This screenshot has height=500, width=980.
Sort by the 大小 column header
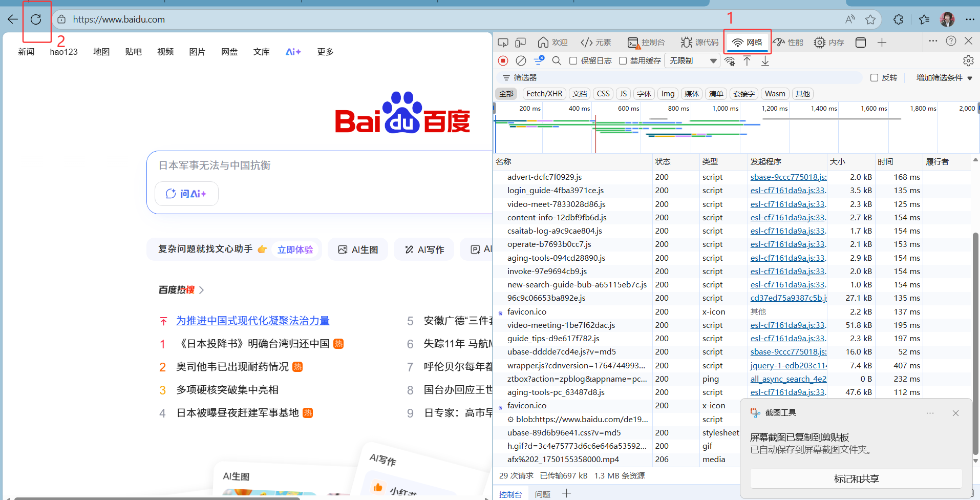[851, 162]
